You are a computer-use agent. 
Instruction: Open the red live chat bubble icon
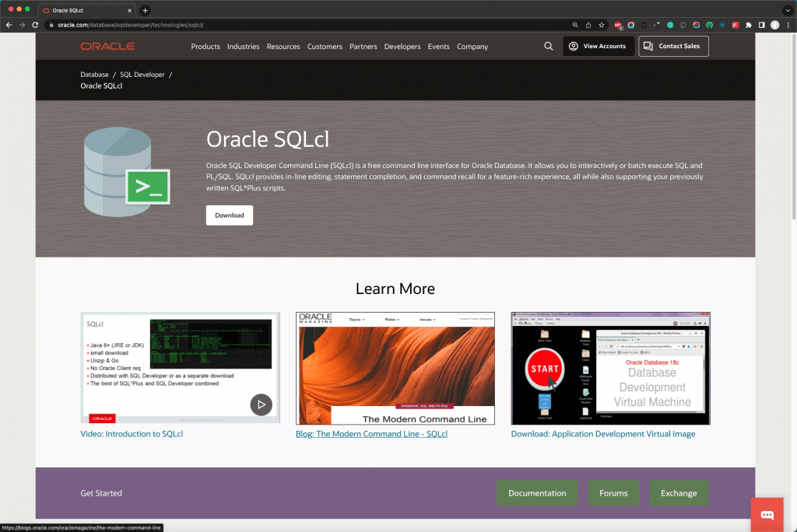click(x=767, y=515)
